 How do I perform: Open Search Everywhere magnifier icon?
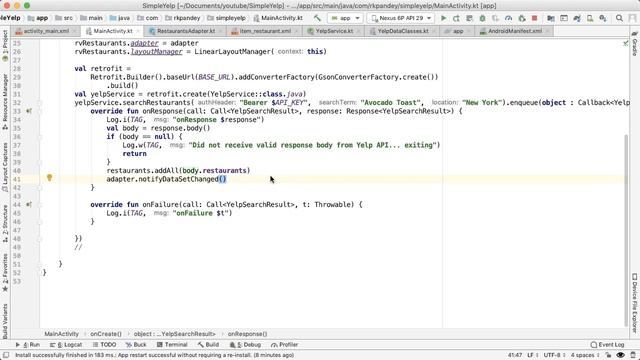tap(619, 18)
